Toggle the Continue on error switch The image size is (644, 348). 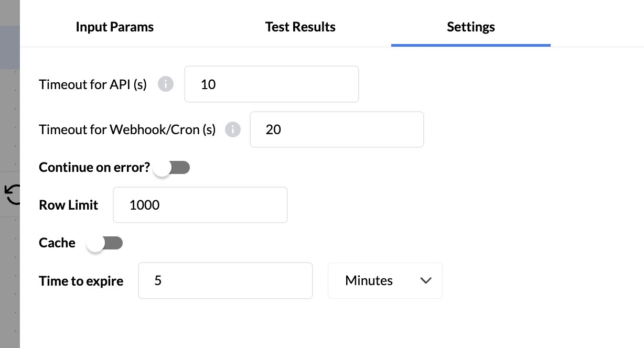[172, 168]
